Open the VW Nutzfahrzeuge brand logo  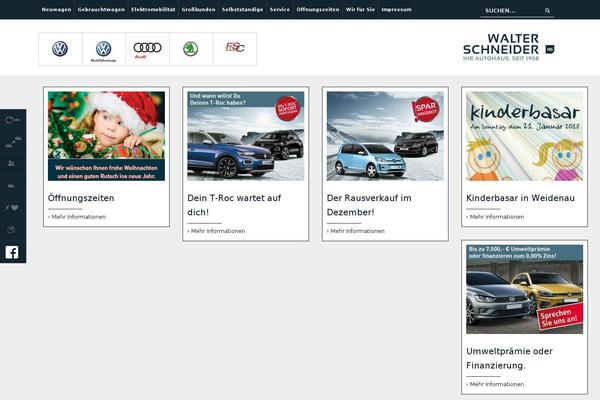(x=104, y=49)
